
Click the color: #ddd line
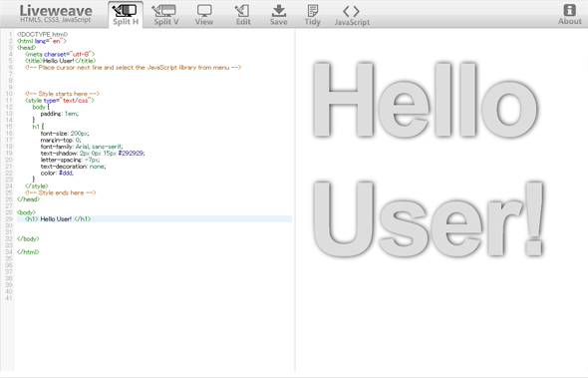point(57,174)
